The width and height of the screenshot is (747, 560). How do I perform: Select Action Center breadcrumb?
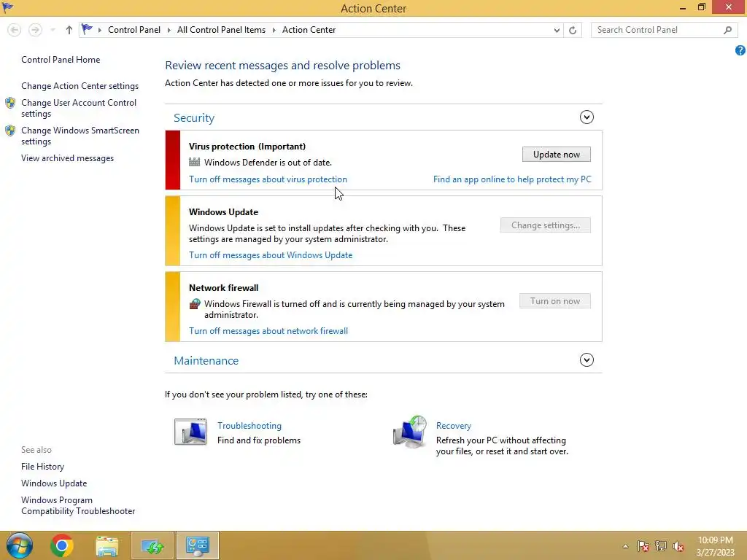(x=309, y=29)
